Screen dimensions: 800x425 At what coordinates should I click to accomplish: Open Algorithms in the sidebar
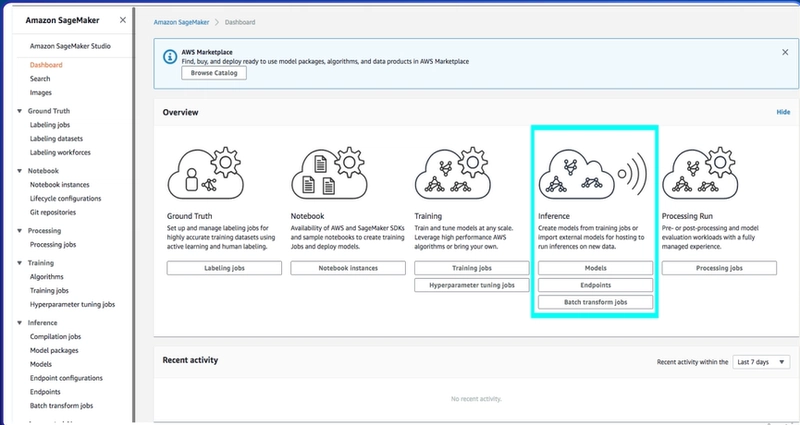(46, 277)
